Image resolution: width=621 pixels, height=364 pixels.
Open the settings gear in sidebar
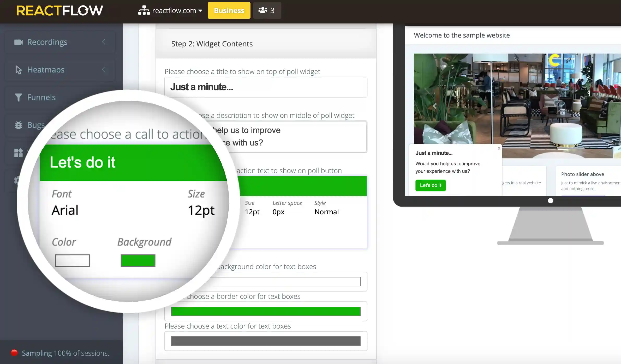tap(17, 180)
